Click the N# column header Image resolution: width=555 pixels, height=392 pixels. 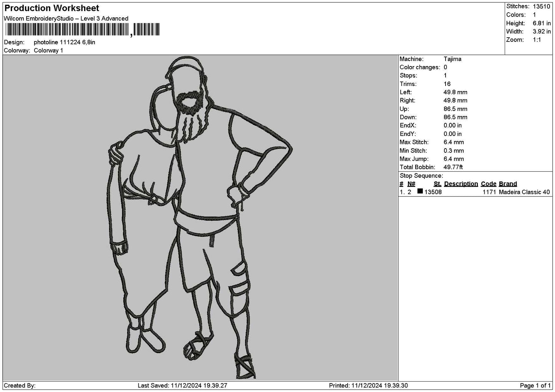click(x=411, y=184)
